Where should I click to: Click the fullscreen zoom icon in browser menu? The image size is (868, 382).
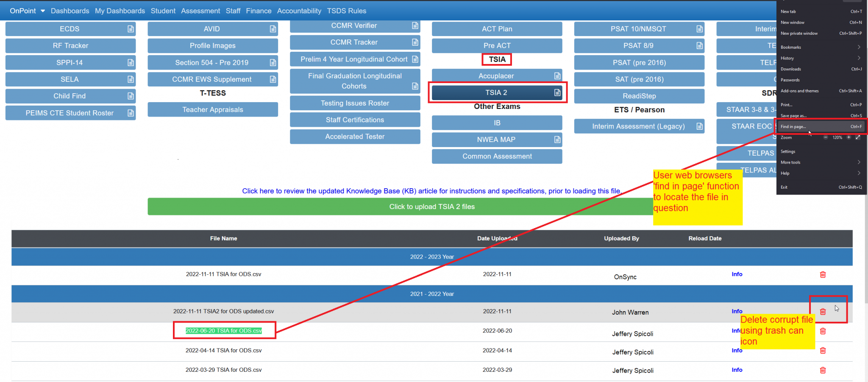pos(858,137)
